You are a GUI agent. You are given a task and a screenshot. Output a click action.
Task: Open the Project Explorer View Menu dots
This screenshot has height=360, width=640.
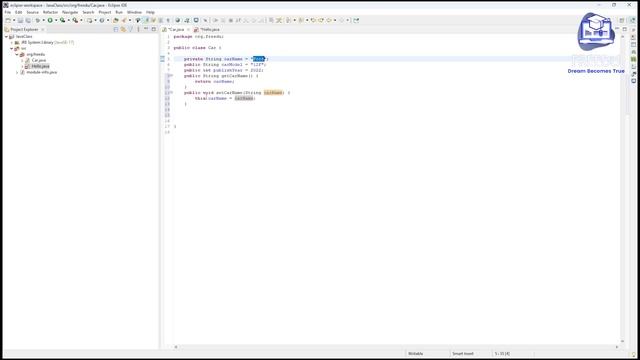138,29
